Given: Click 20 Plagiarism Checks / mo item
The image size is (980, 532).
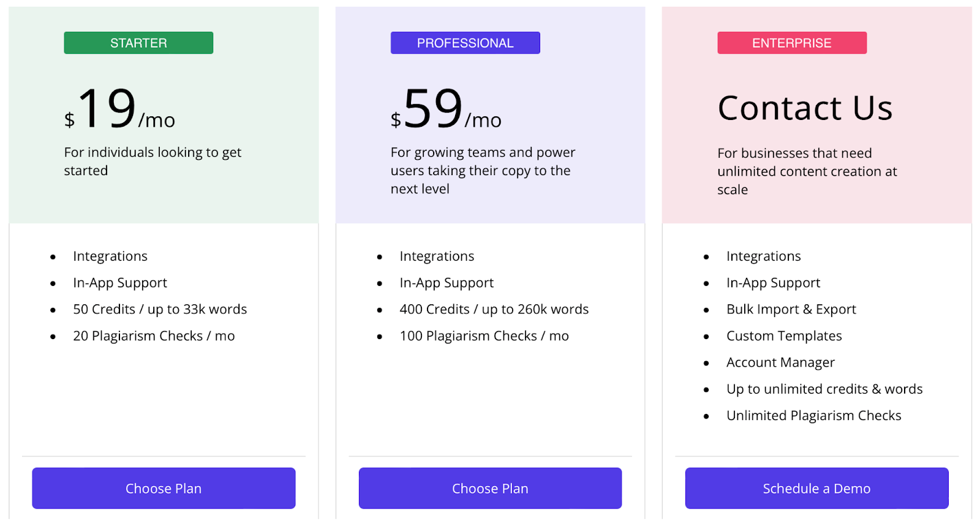Looking at the screenshot, I should tap(154, 335).
